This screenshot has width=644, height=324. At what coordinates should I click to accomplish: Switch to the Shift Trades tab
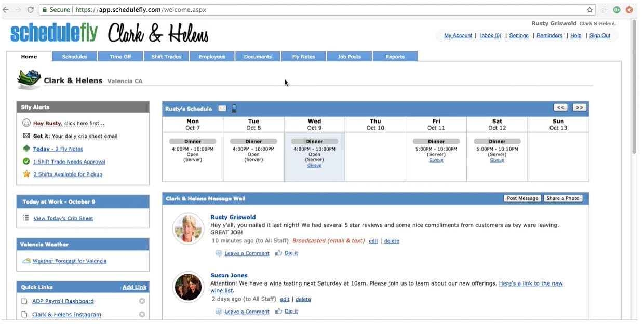166,56
